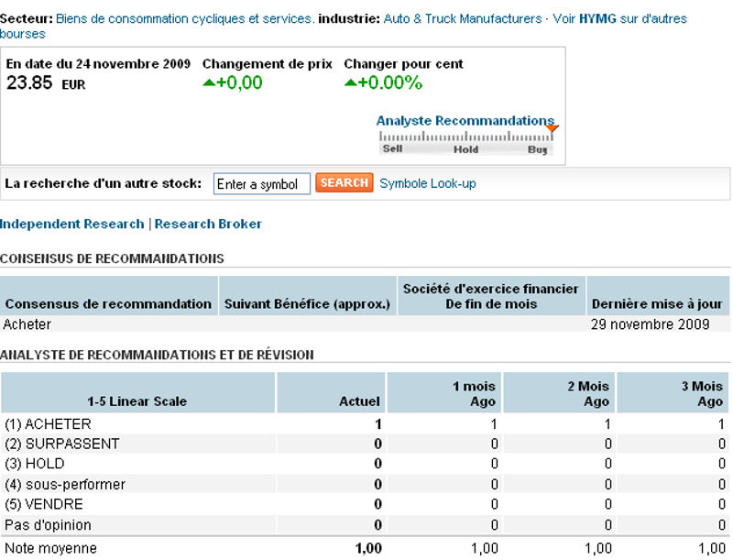Switch to Research Broker
This screenshot has height=560, width=733.
coord(208,224)
